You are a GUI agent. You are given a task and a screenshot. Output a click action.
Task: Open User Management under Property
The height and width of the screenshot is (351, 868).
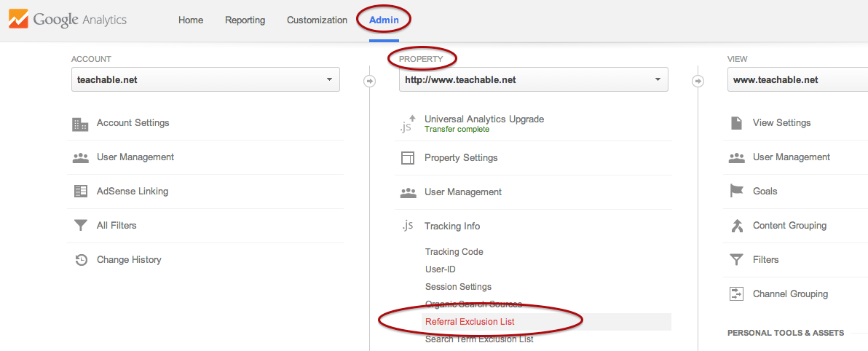tap(463, 192)
